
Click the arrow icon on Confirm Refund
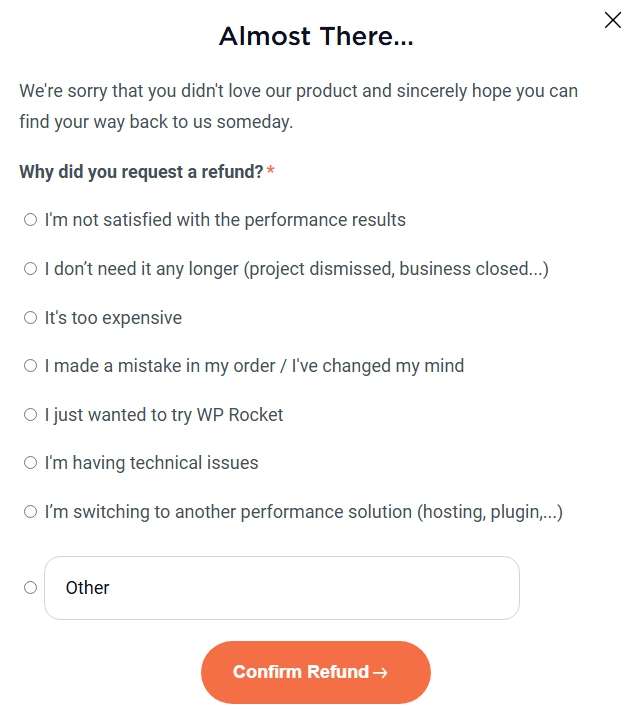pos(380,673)
